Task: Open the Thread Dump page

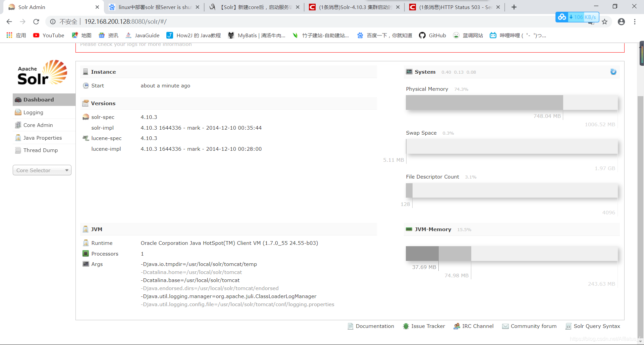Action: (x=44, y=150)
